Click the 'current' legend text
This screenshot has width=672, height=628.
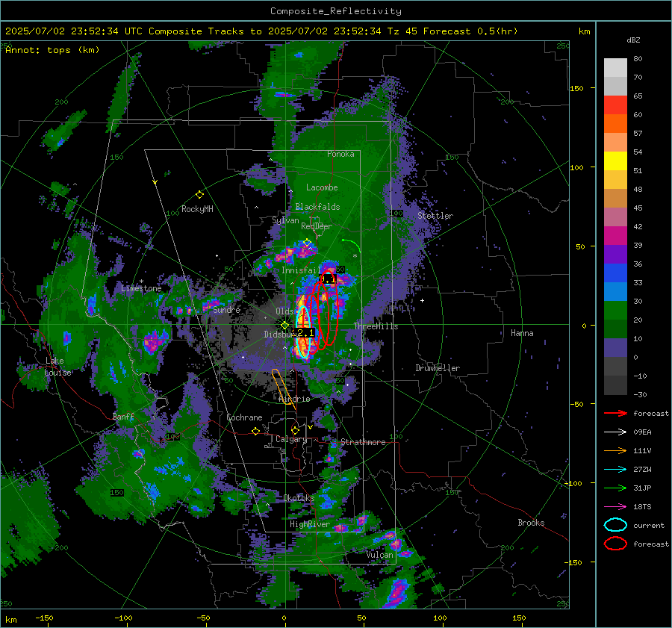(649, 525)
